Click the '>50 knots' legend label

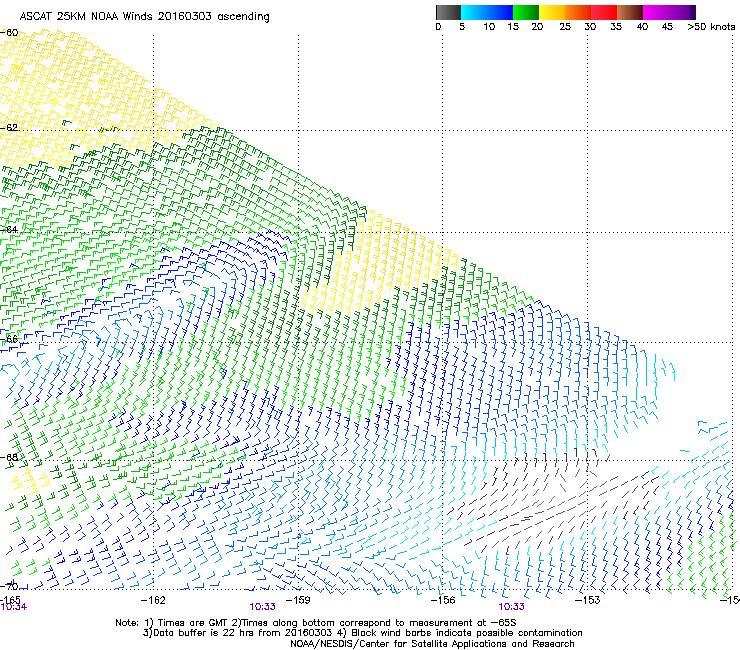(711, 27)
